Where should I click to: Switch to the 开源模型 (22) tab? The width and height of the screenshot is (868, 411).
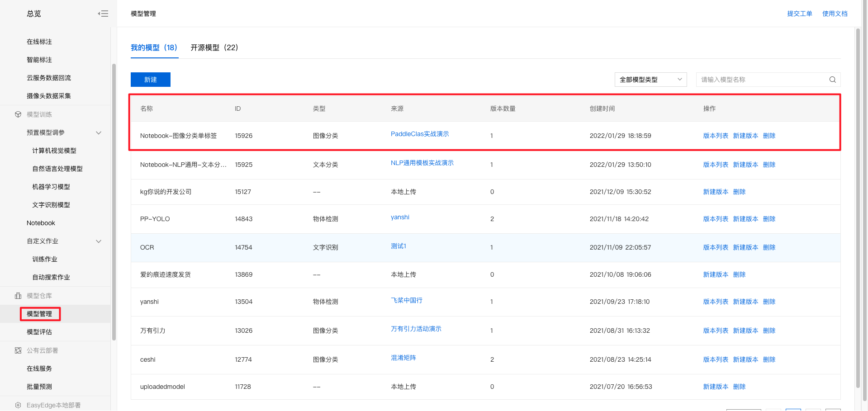click(x=214, y=47)
